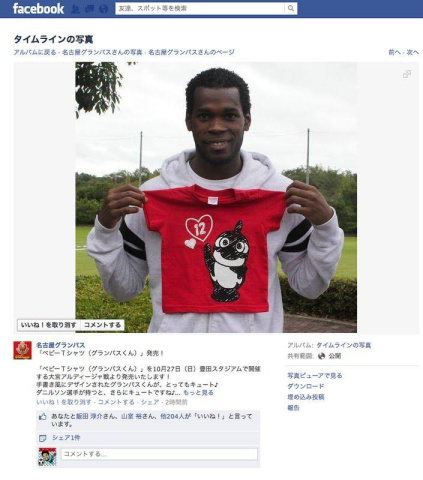The width and height of the screenshot is (423, 480).
Task: Open friend requests icon in top bar
Action: (76, 9)
